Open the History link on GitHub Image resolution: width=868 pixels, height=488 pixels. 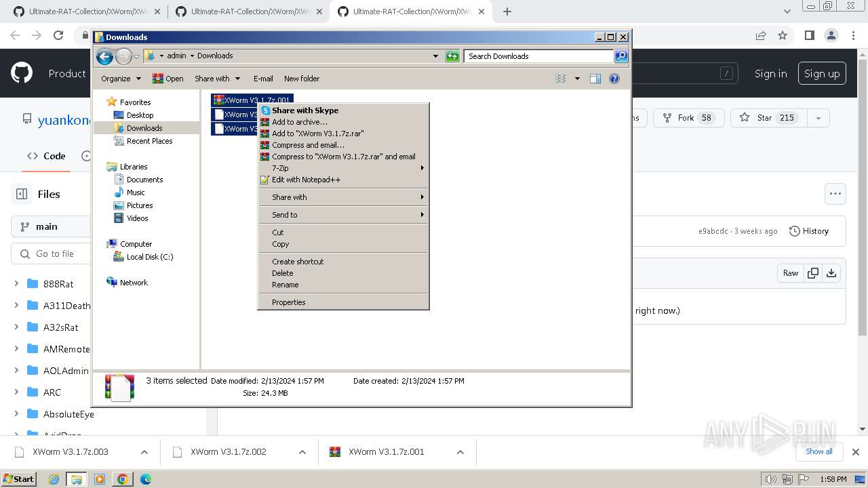tap(809, 231)
